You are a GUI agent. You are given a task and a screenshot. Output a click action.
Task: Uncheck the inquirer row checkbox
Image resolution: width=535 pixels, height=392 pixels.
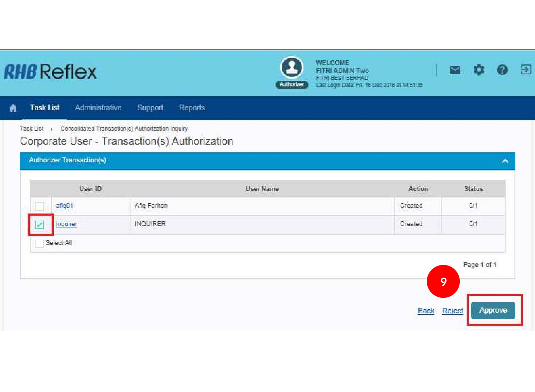pos(40,225)
